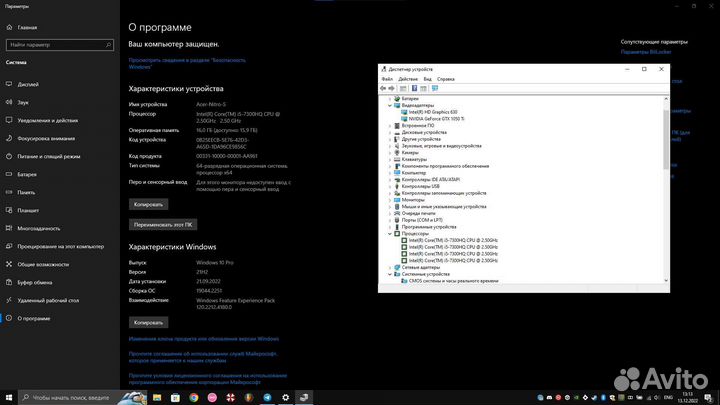Screen dimensions: 720x405
Task: Expand the Клавиатуры node
Action: tap(390, 159)
